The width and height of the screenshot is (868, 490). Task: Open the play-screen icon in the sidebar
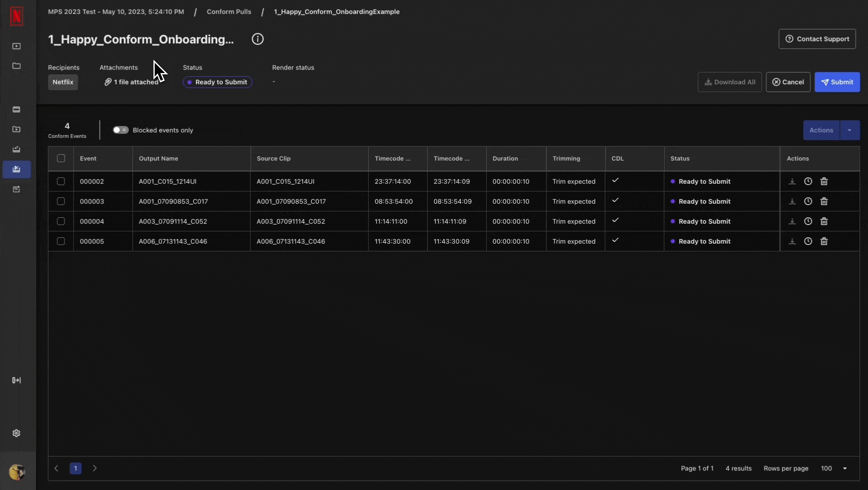coord(16,46)
